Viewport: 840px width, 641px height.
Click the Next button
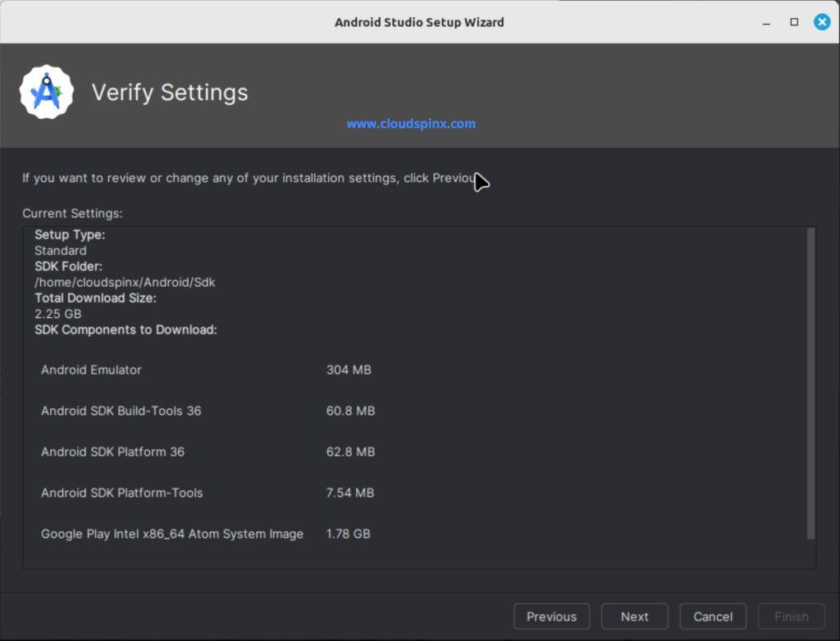point(634,616)
